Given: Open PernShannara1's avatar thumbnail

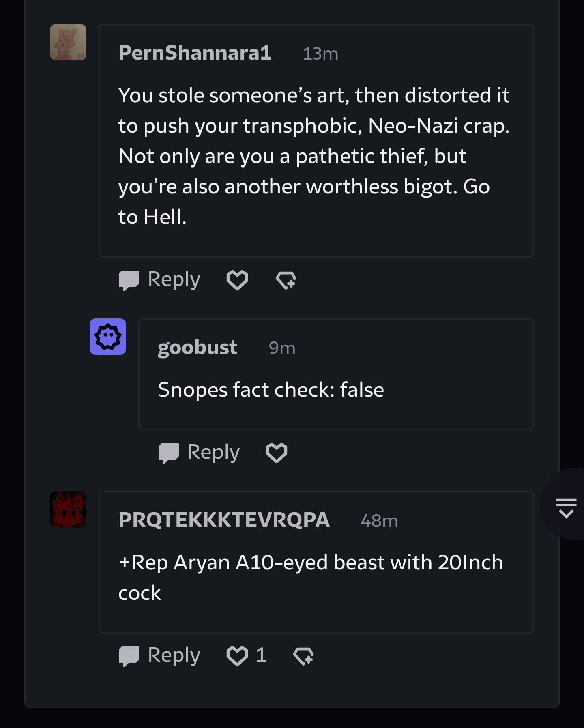Looking at the screenshot, I should 68,42.
